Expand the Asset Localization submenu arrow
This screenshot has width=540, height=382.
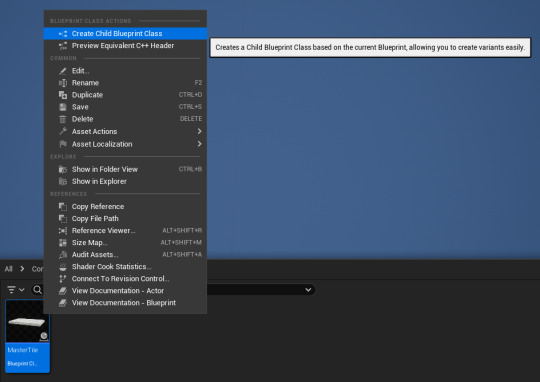(199, 144)
